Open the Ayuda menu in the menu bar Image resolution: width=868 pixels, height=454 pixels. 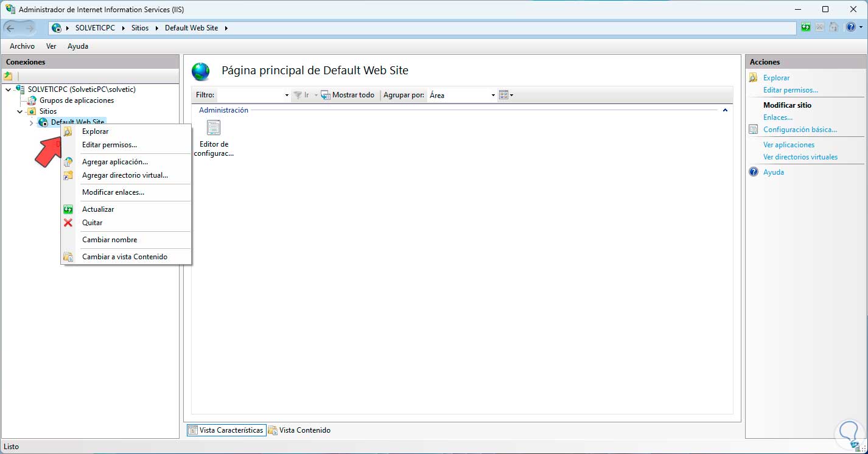[78, 46]
